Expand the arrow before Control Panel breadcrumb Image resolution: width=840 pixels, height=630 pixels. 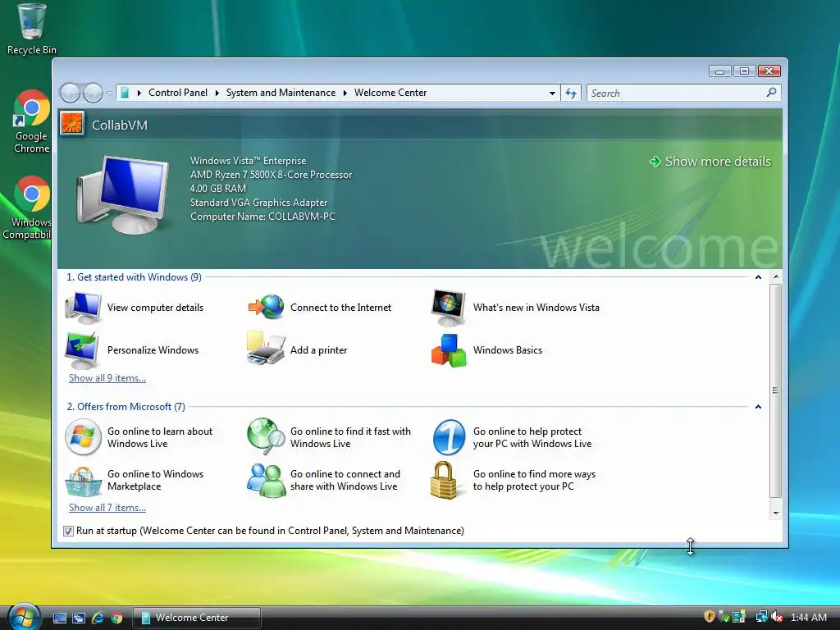click(139, 93)
